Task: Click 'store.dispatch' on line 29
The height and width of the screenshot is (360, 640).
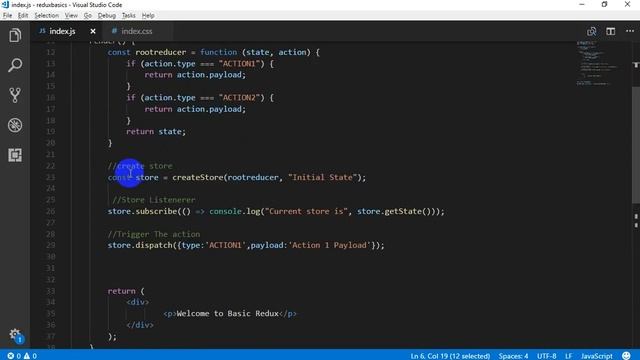Action: tap(140, 245)
